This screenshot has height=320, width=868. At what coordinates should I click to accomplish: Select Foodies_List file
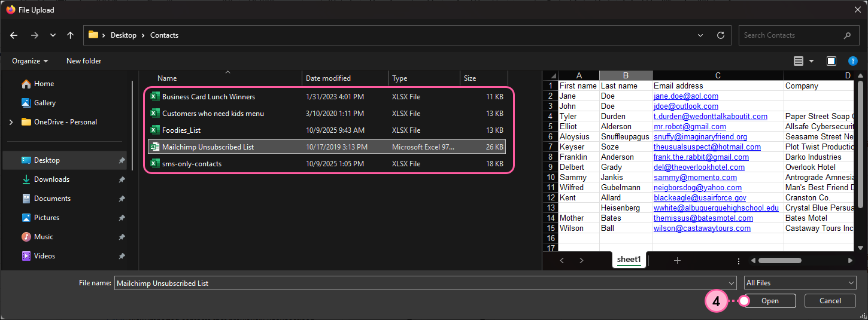tap(327, 130)
